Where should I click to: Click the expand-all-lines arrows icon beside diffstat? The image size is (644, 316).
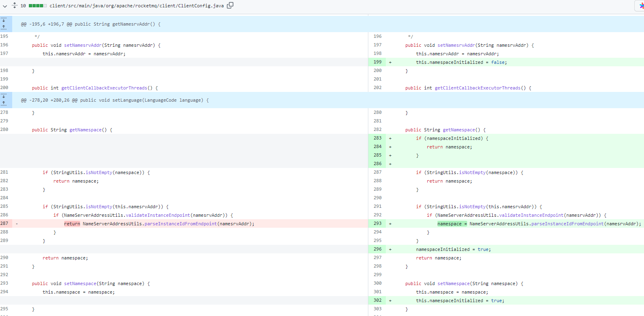(15, 5)
